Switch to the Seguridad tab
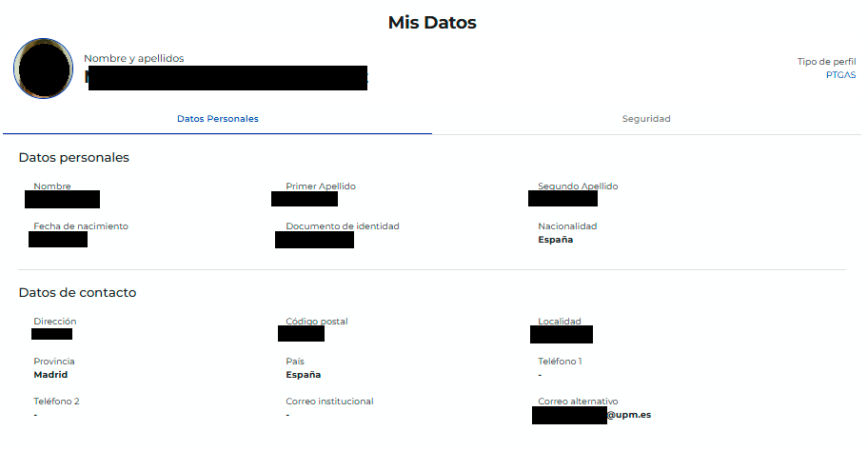This screenshot has height=451, width=868. point(646,119)
